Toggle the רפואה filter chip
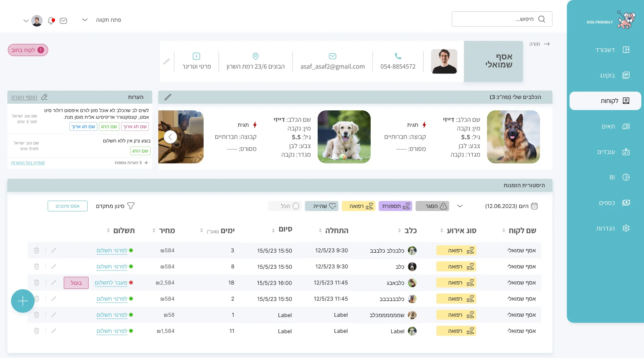Image resolution: width=644 pixels, height=358 pixels. [x=359, y=206]
